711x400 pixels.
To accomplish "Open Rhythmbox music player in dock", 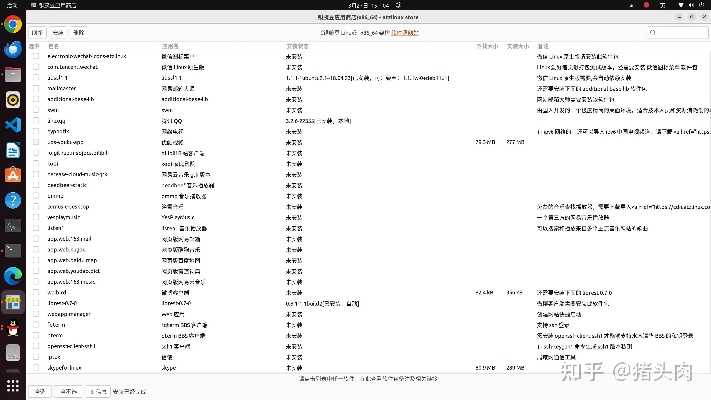I will coord(13,100).
